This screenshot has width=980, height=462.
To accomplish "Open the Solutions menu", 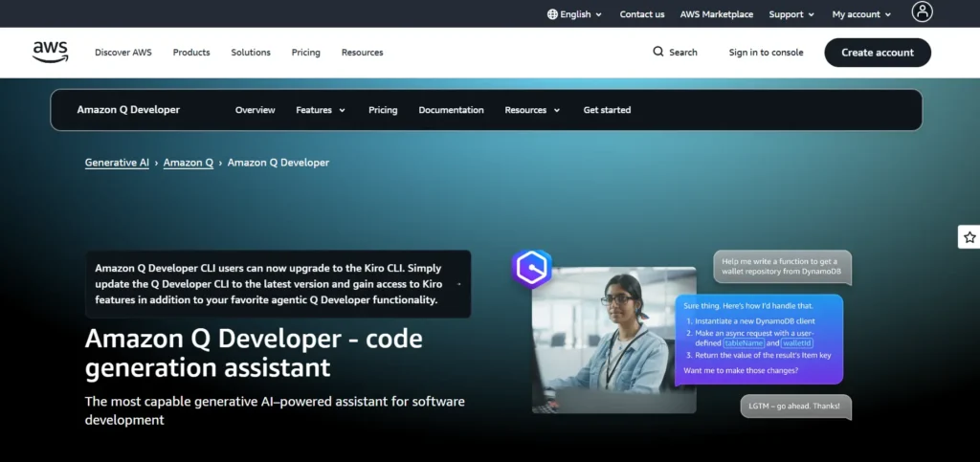I will [251, 53].
